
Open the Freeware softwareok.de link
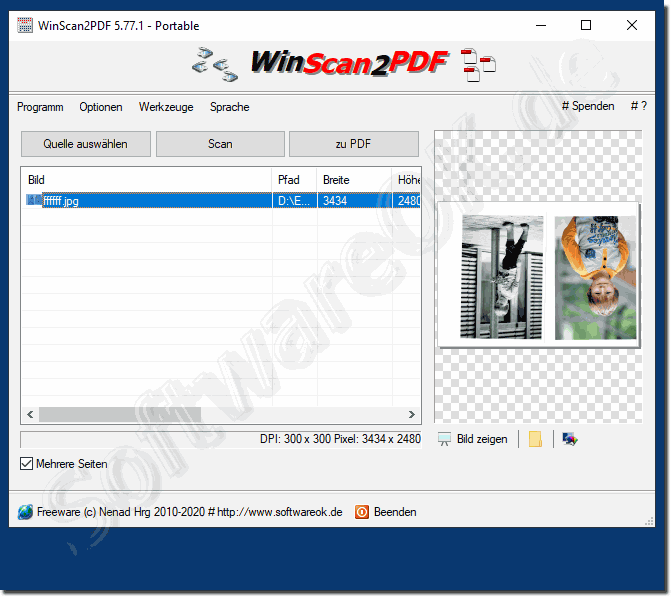coord(190,512)
